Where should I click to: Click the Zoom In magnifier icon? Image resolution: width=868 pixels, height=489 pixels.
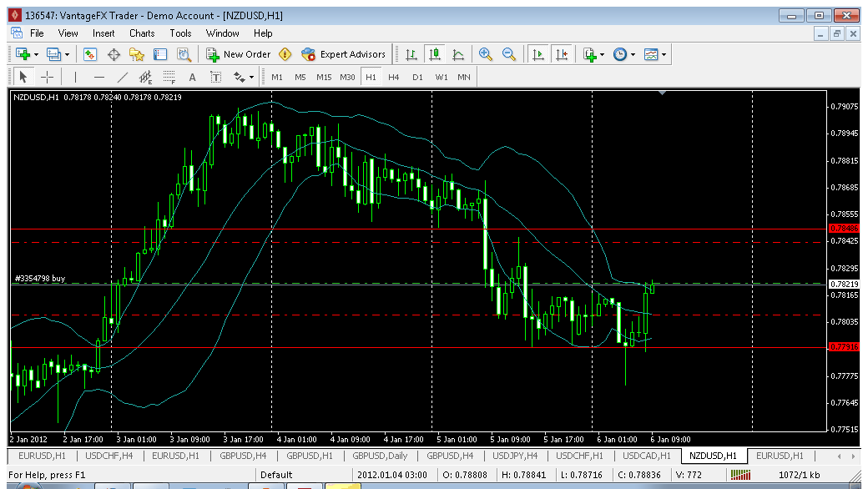click(486, 54)
